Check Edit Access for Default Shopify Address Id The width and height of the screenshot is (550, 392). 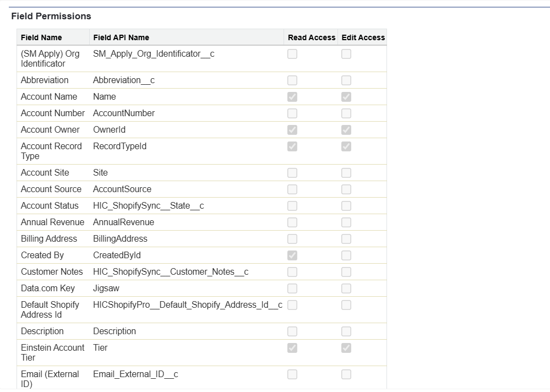point(346,305)
